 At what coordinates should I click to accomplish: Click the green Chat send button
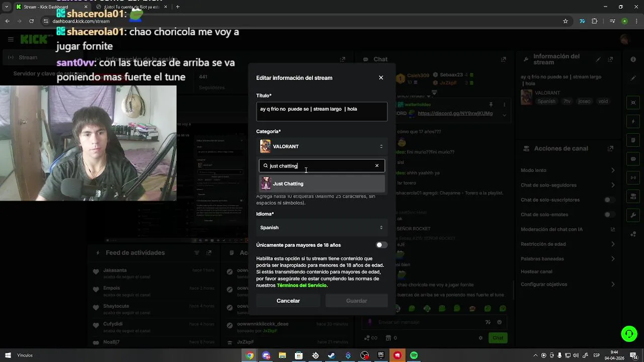[498, 338]
